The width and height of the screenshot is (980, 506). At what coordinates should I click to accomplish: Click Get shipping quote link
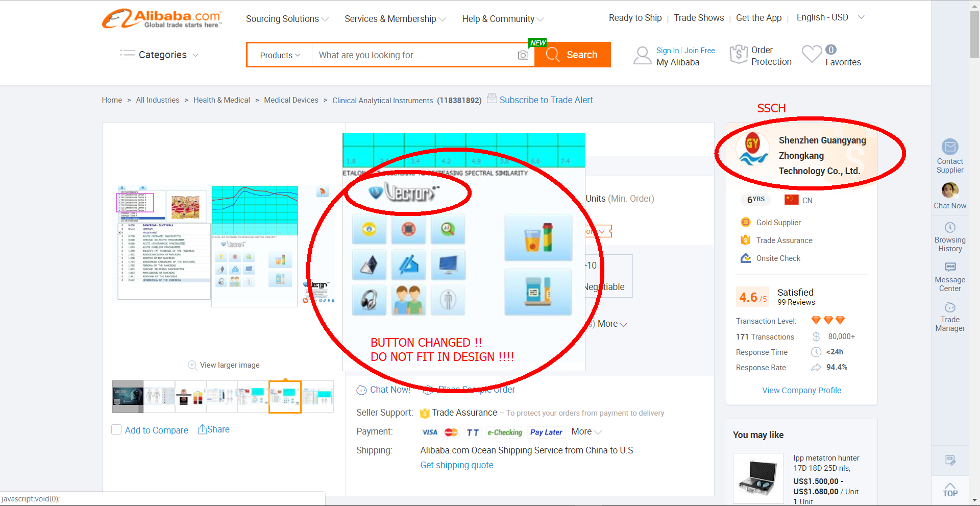point(456,465)
